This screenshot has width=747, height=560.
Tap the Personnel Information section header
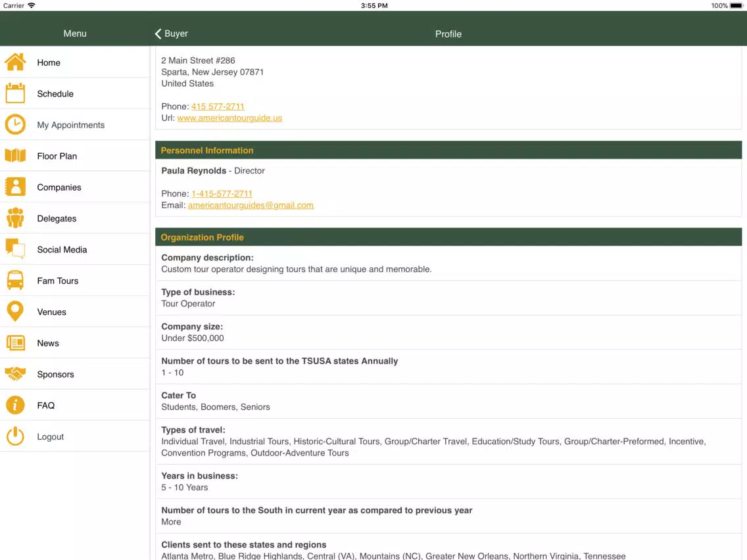click(x=448, y=150)
